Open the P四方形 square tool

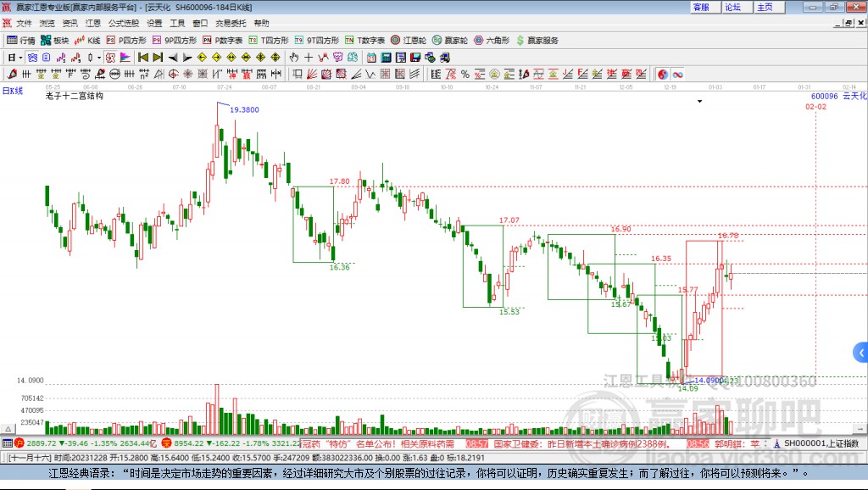pos(126,41)
